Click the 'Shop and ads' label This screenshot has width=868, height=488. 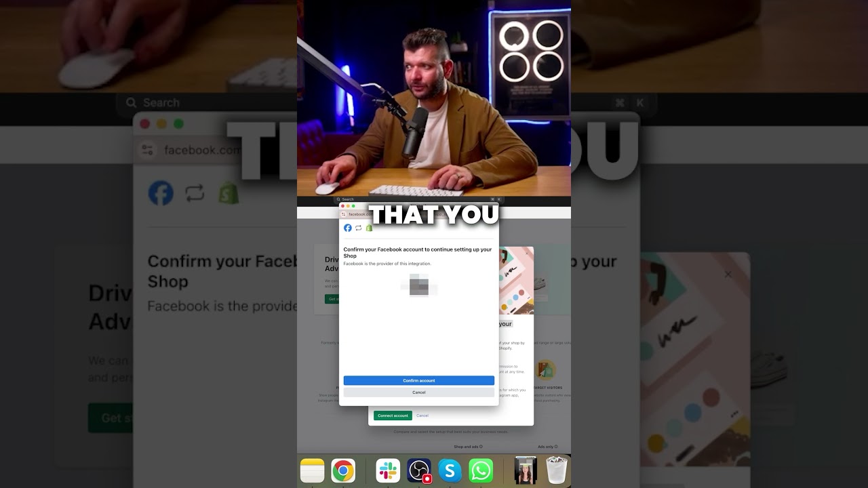(x=466, y=447)
